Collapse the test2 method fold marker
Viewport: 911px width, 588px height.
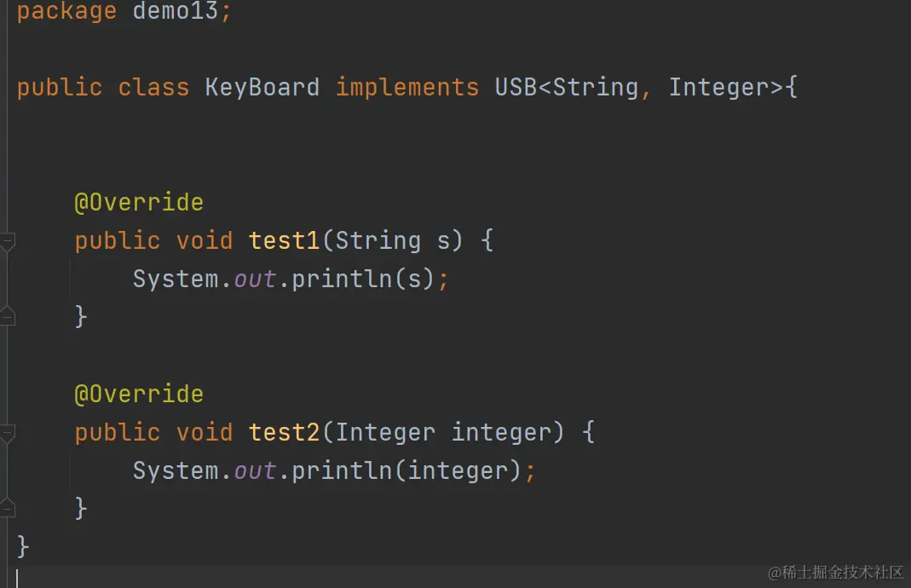7,435
